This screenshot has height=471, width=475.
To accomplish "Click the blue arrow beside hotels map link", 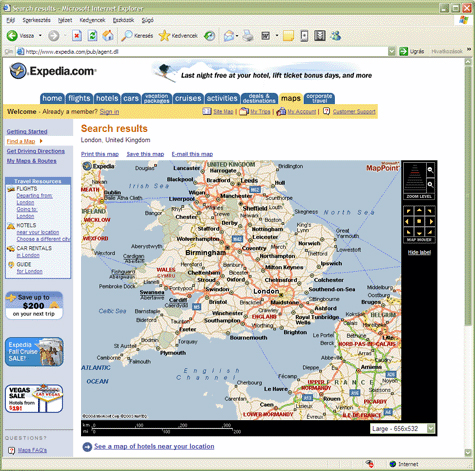I will pos(87,447).
